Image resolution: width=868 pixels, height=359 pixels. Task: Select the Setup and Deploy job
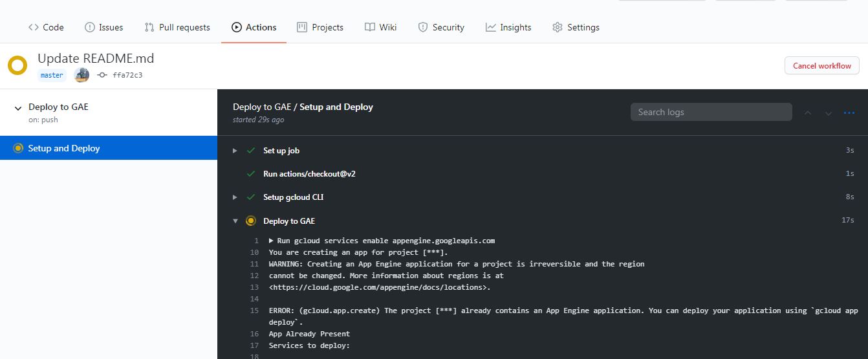[x=109, y=148]
